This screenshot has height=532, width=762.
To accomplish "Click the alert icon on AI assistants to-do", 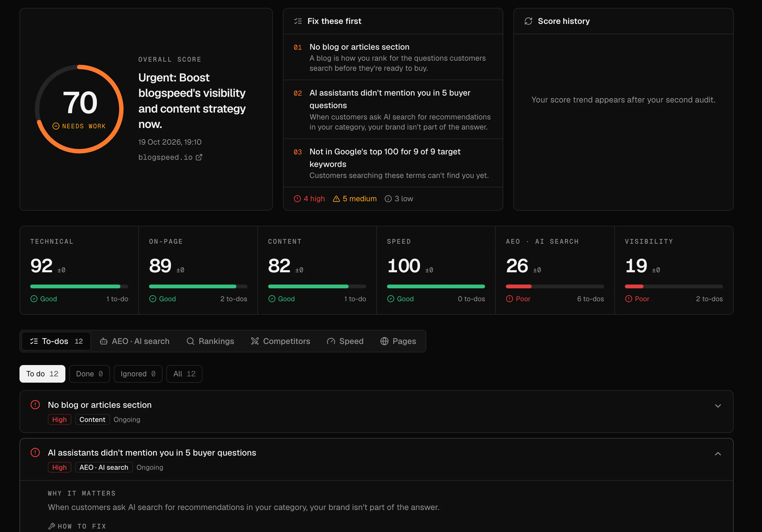I will (35, 452).
